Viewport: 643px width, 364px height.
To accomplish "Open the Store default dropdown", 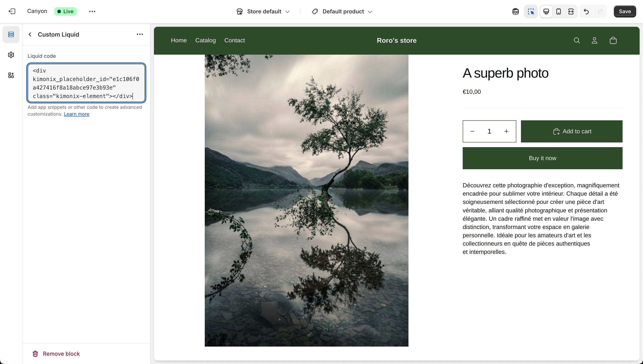I will (263, 11).
